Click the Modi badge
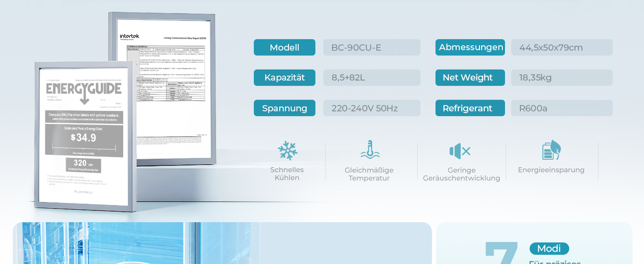Image resolution: width=644 pixels, height=264 pixels. coord(549,249)
